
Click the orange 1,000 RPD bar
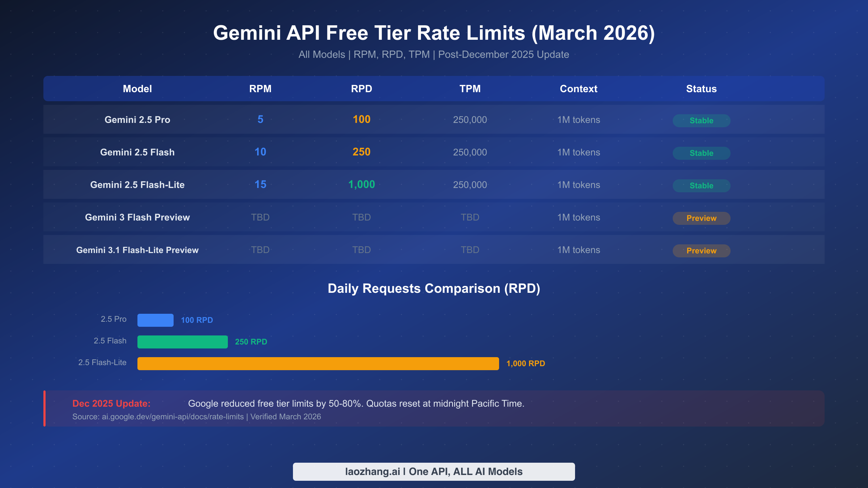(318, 363)
